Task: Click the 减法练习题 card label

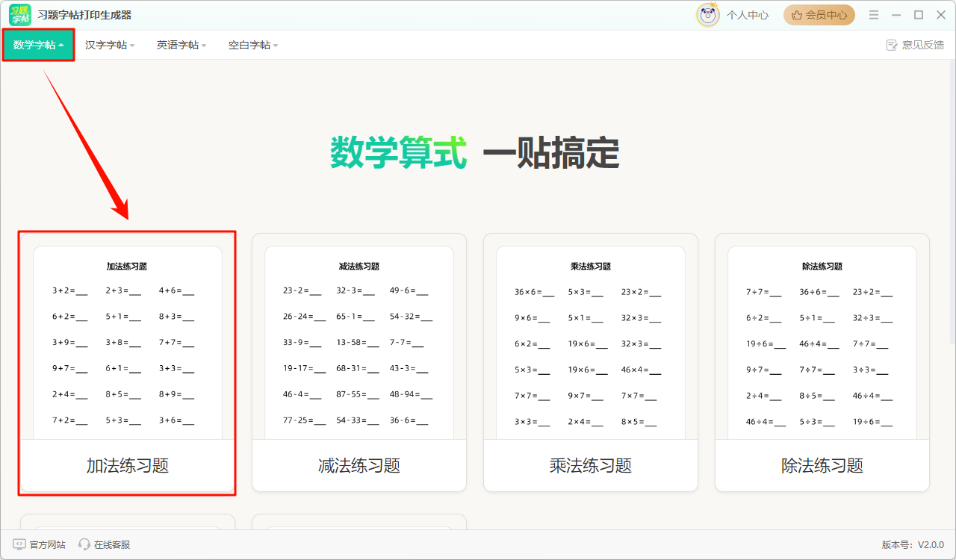Action: click(359, 466)
